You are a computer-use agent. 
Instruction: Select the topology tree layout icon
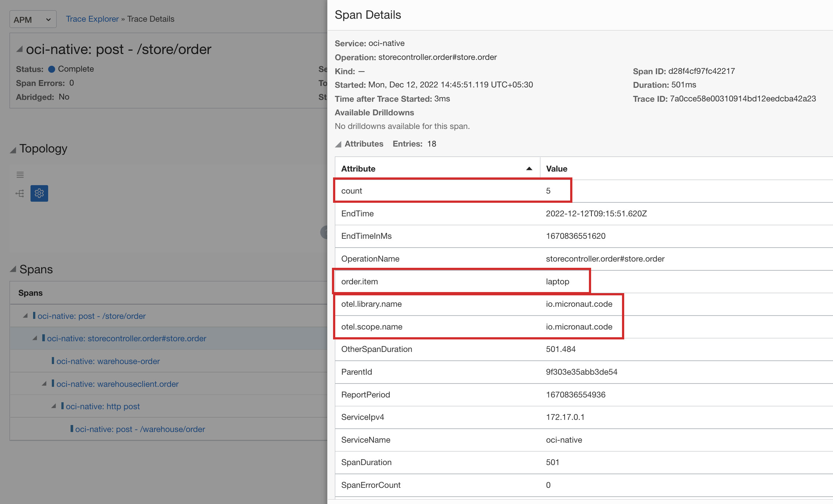[x=20, y=194]
